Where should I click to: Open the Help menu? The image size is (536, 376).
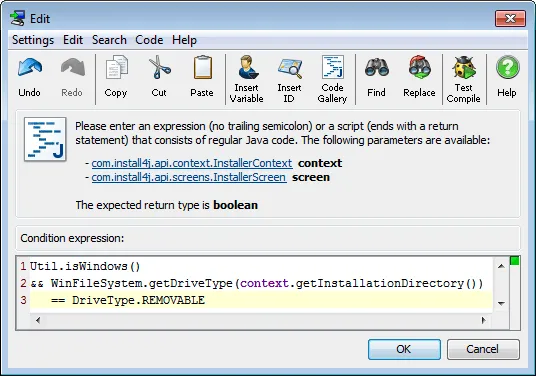[184, 40]
